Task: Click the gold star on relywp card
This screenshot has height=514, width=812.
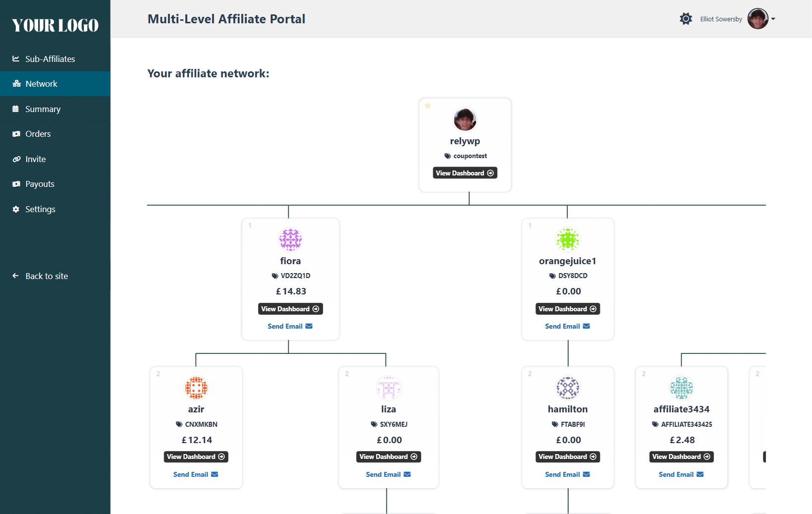Action: click(428, 106)
